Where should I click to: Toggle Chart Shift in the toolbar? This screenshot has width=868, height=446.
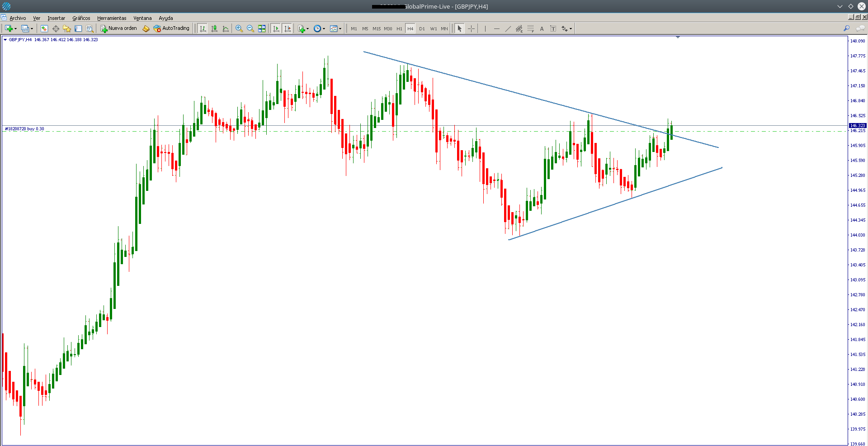(288, 28)
